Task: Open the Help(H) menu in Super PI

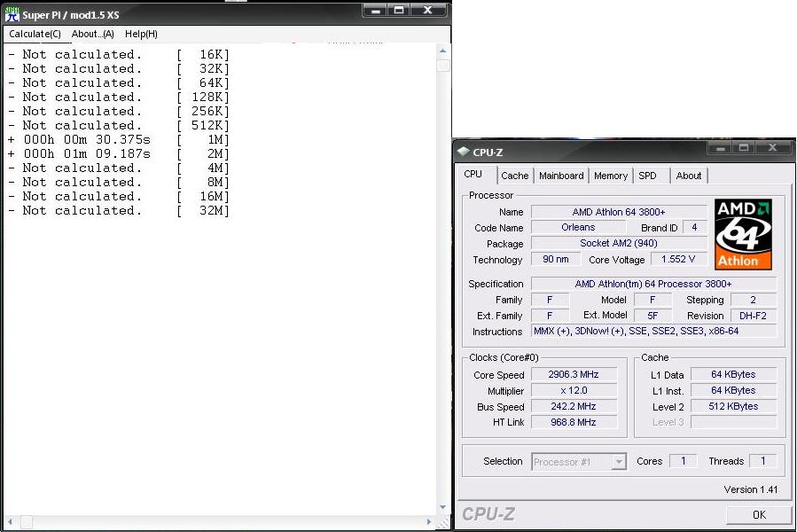Action: click(141, 34)
